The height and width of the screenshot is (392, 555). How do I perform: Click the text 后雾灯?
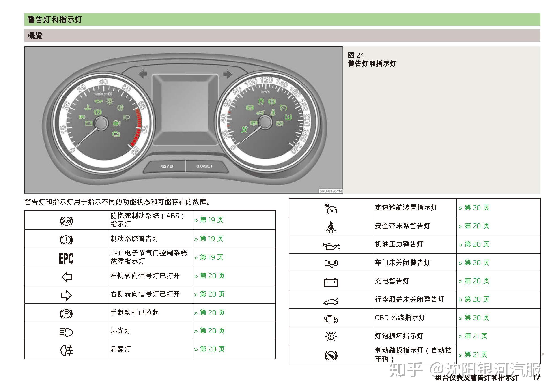(121, 349)
